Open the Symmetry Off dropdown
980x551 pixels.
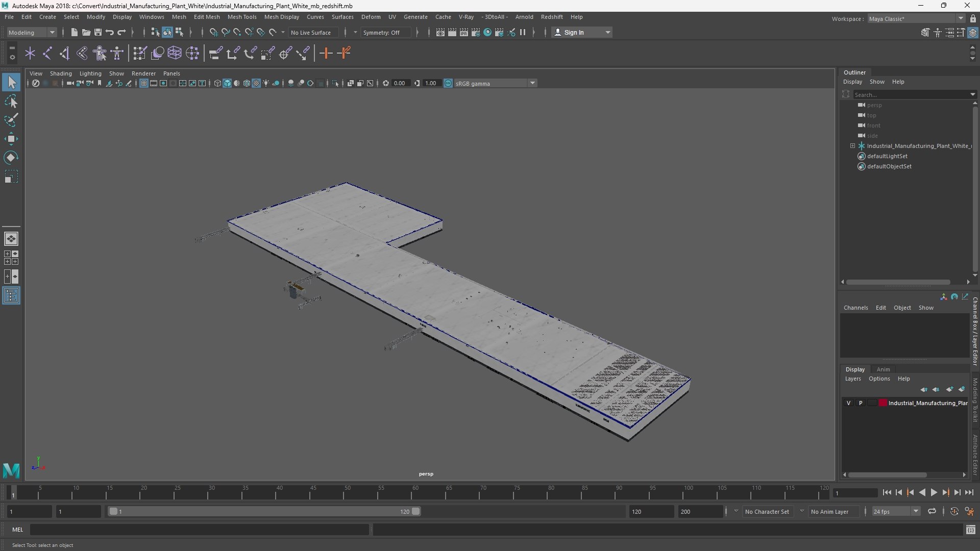[386, 32]
